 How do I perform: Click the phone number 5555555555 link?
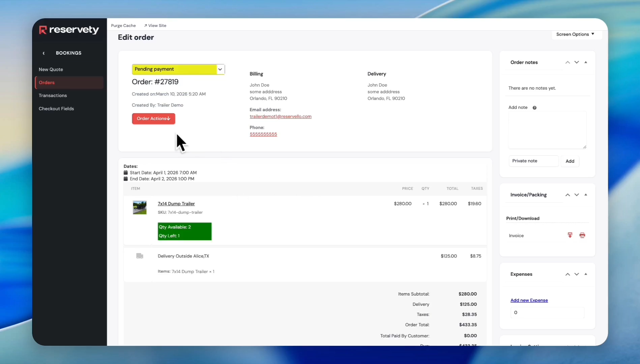point(263,134)
